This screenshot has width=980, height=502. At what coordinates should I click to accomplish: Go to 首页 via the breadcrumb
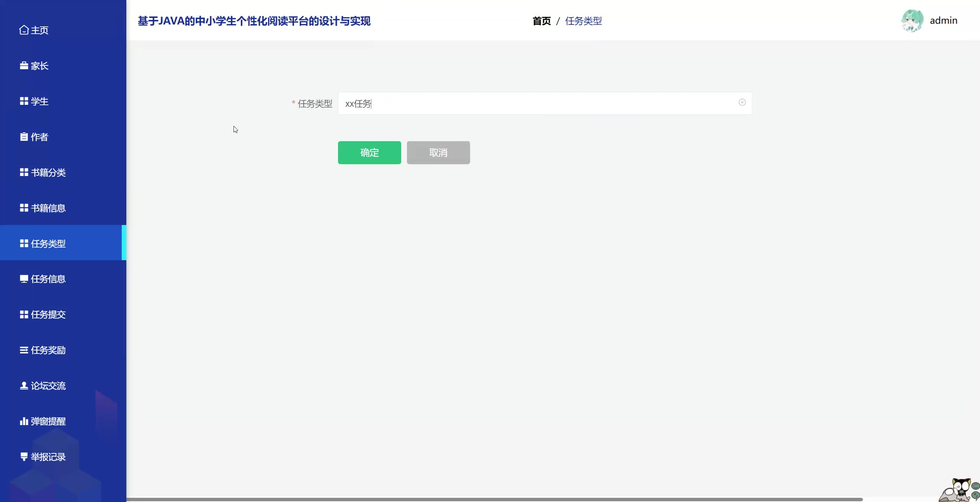[x=541, y=21]
